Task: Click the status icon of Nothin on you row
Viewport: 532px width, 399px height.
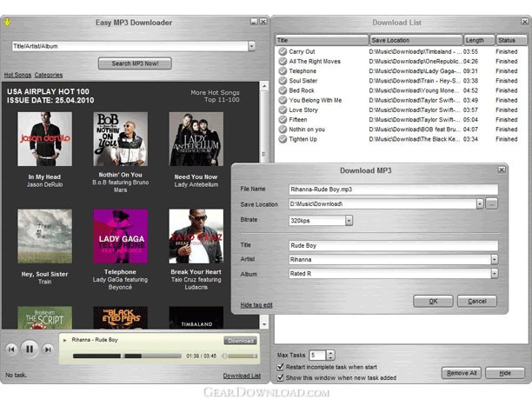Action: 283,130
